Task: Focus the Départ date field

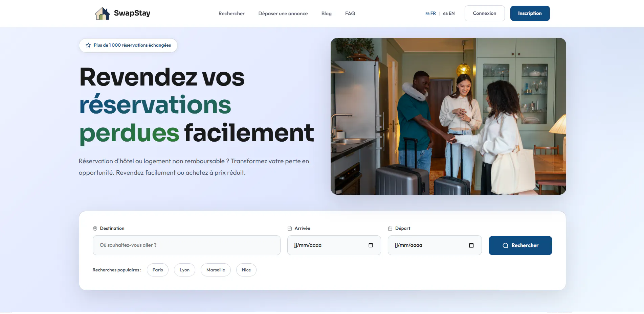Action: click(x=435, y=245)
